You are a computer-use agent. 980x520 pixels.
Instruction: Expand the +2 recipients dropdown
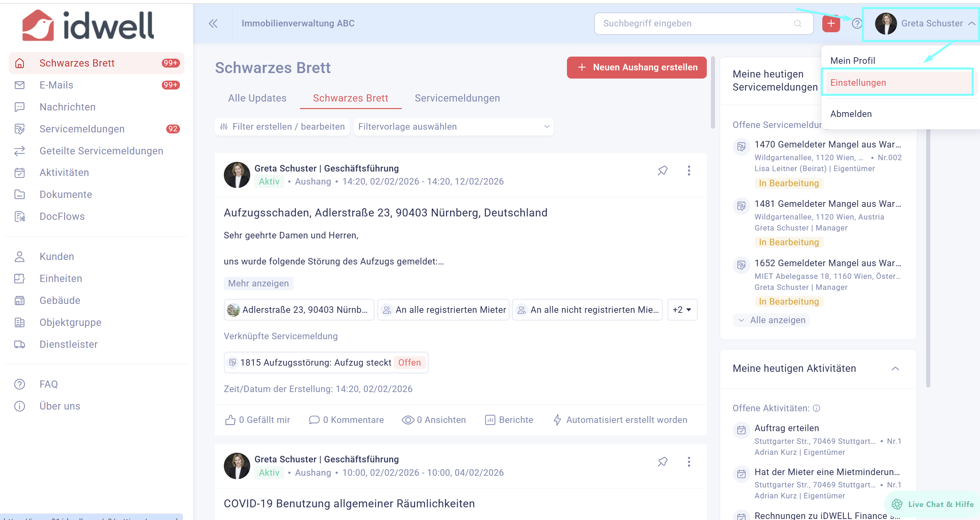click(682, 309)
